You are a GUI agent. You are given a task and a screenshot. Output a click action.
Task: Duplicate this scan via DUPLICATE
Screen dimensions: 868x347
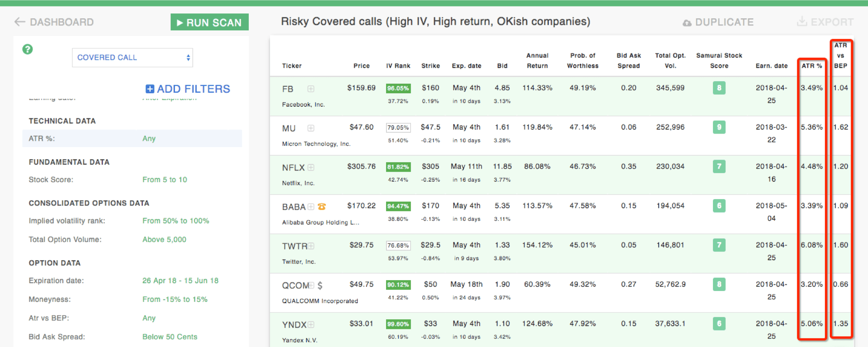(x=718, y=22)
